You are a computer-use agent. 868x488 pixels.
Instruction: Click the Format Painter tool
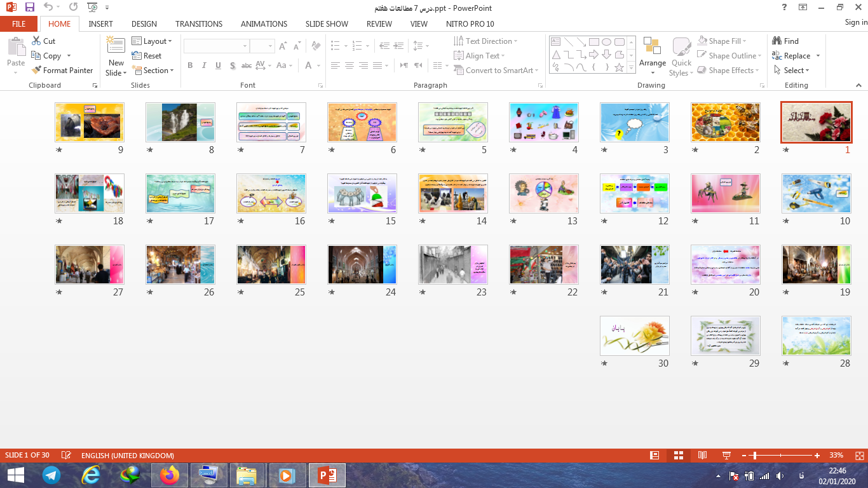tap(62, 71)
